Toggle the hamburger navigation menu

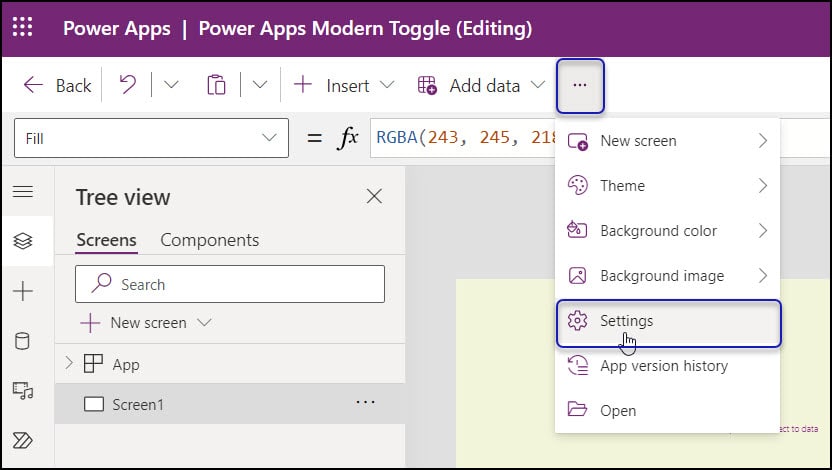click(x=23, y=192)
